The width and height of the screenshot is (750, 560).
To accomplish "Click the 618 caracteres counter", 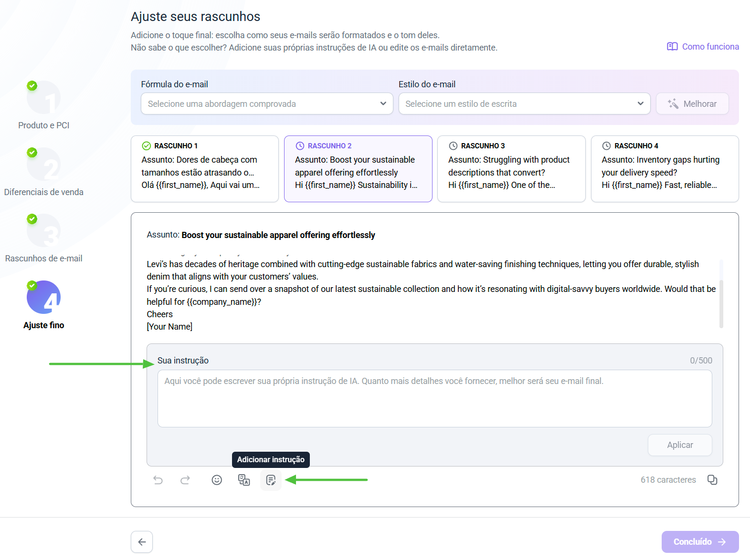I will click(x=668, y=480).
